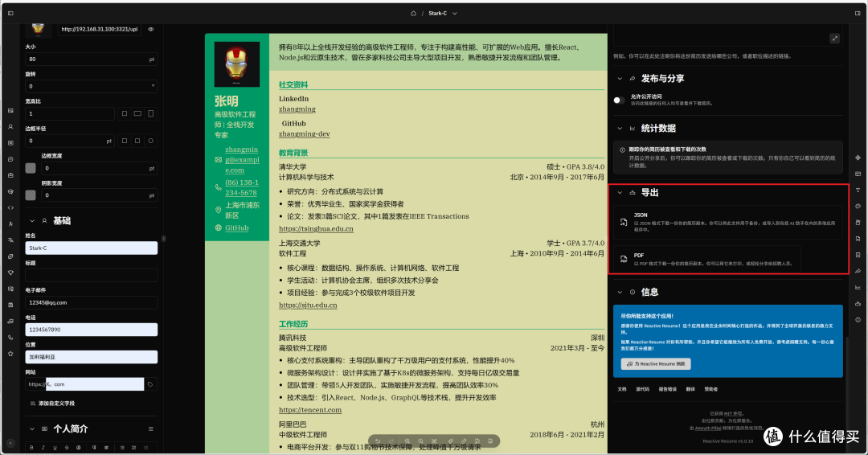Set fully rounded border radius circle

pos(150,141)
